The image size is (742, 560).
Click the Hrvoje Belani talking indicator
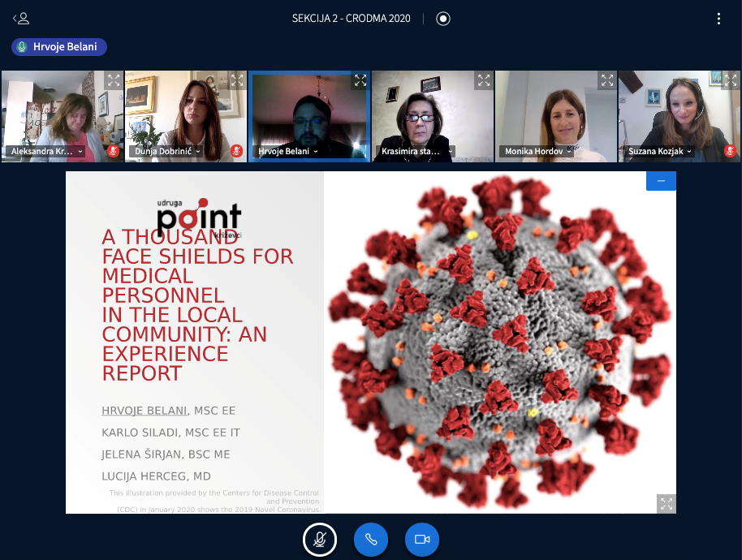59,47
